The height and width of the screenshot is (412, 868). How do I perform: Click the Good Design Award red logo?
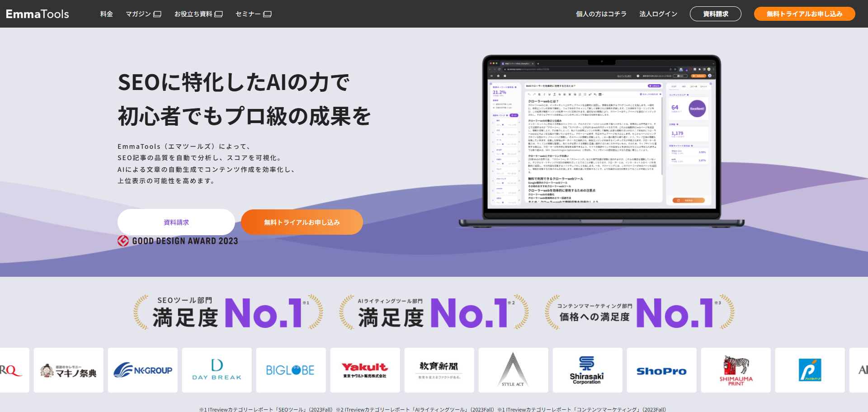pos(123,241)
